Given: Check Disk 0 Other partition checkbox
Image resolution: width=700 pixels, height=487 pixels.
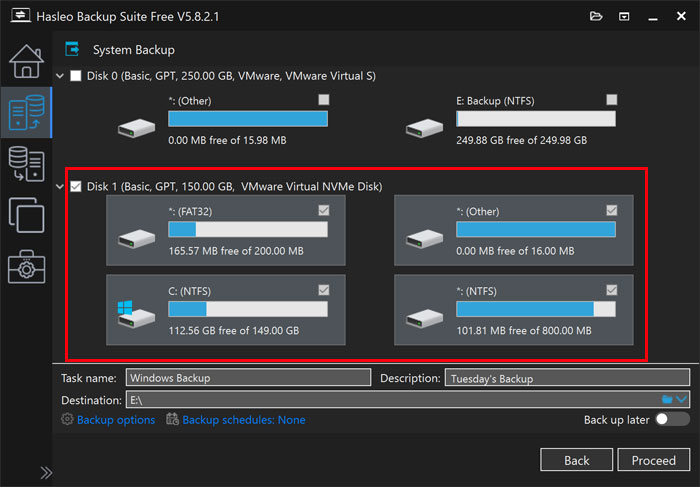Looking at the screenshot, I should pos(324,100).
